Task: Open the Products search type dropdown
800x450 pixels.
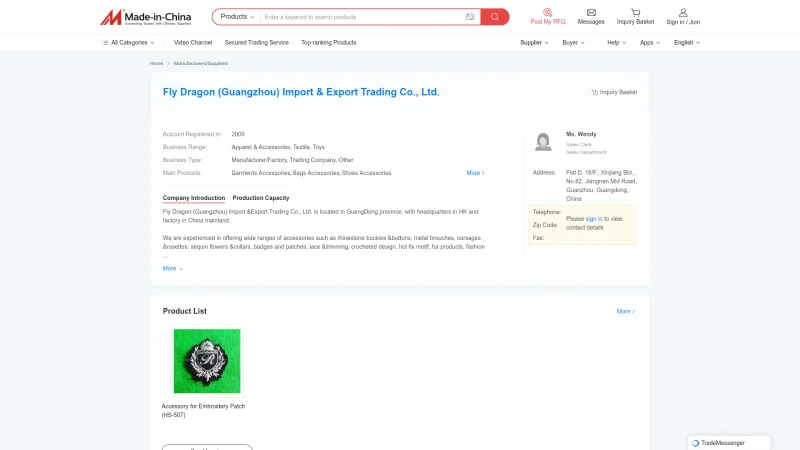Action: [237, 17]
